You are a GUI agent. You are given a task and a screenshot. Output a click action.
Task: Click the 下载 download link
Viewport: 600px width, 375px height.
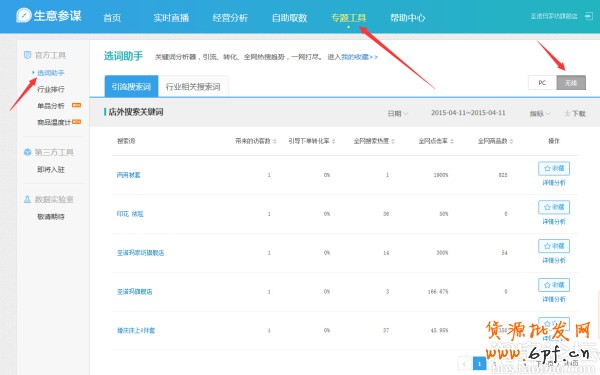pos(575,113)
